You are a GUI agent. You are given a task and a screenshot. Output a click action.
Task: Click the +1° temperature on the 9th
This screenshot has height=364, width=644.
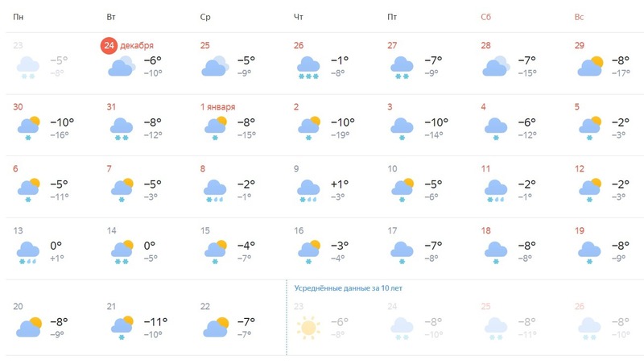pyautogui.click(x=340, y=184)
